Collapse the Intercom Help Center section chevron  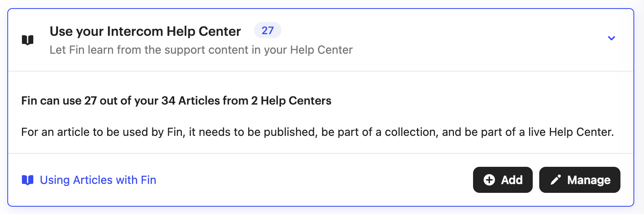pyautogui.click(x=612, y=38)
